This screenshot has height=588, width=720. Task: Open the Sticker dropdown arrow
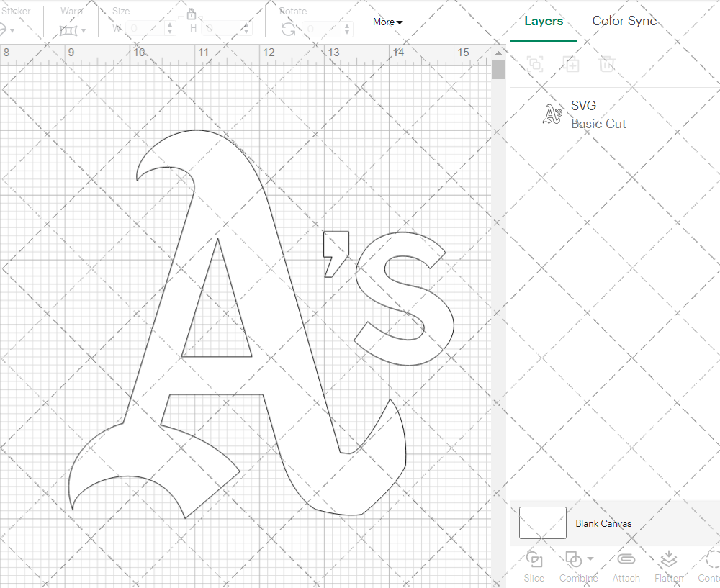[x=12, y=31]
